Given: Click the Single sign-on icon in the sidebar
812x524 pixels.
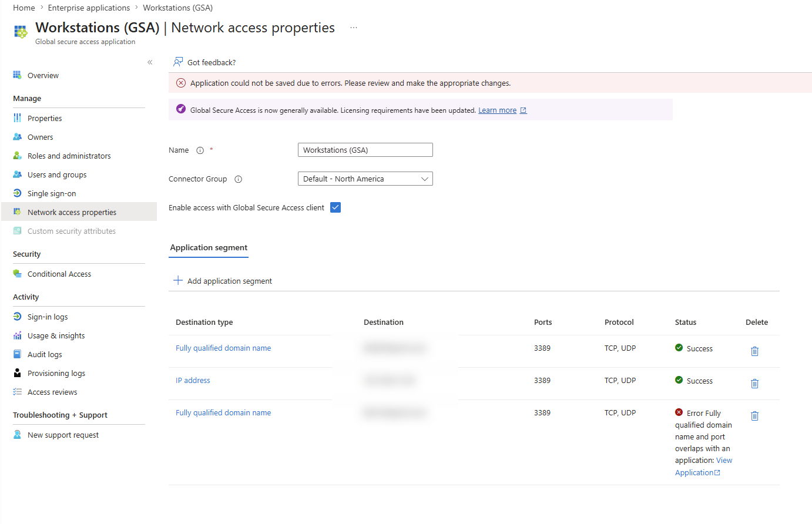Looking at the screenshot, I should (18, 193).
